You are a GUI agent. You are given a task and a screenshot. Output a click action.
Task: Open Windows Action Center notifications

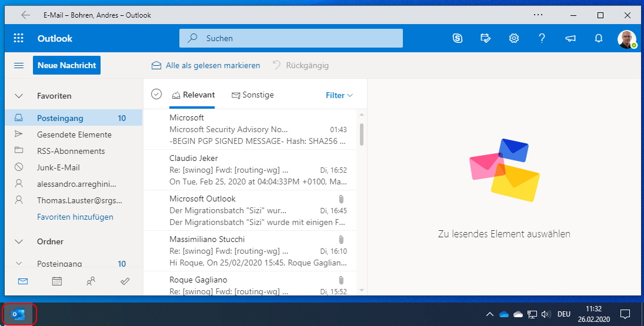pyautogui.click(x=625, y=314)
